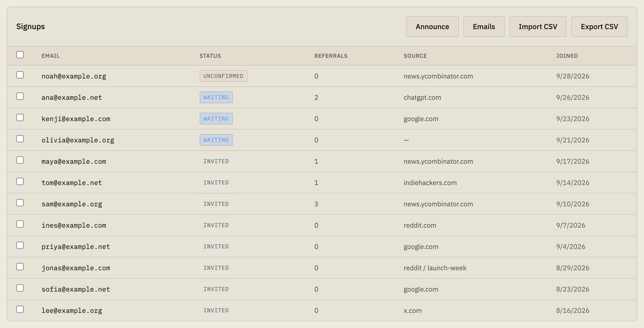Click the JOINED column header
This screenshot has height=328, width=644.
point(567,56)
